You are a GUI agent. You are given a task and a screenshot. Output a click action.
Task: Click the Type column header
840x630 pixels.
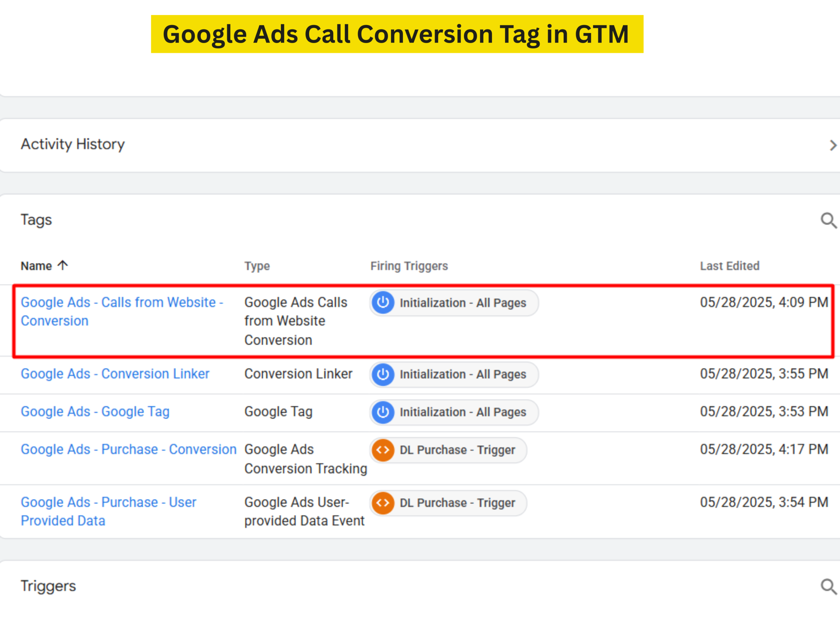point(257,266)
